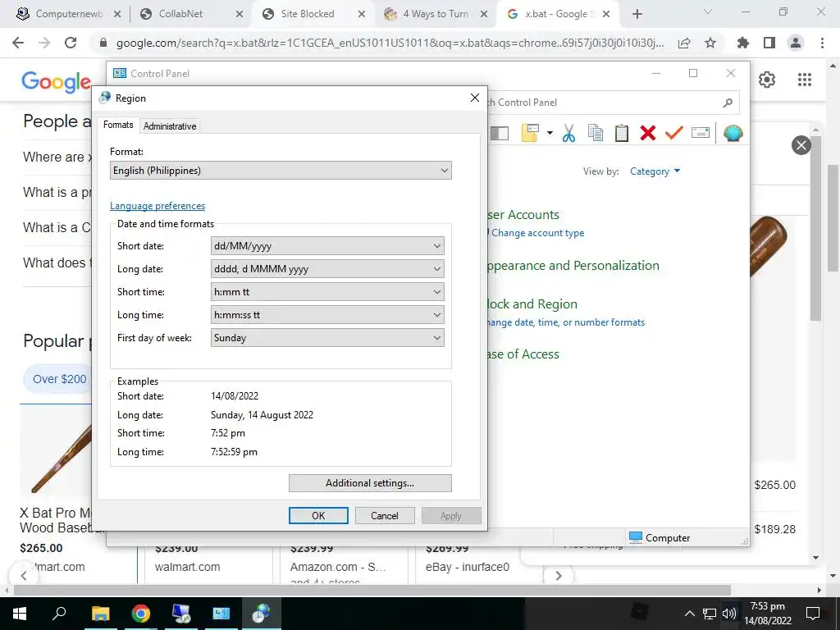This screenshot has height=630, width=840.
Task: Click the volume speaker icon in system tray
Action: coord(728,614)
